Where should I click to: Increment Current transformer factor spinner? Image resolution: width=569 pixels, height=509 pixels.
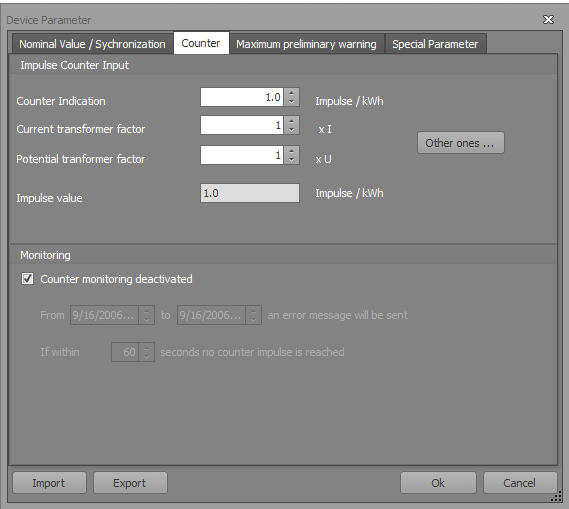[291, 121]
